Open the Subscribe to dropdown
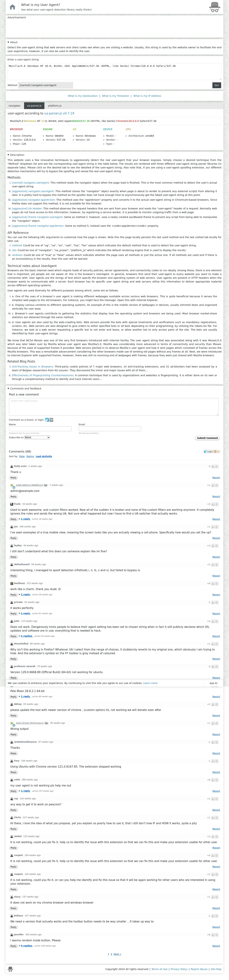This screenshot has width=229, height=980. 37,438
